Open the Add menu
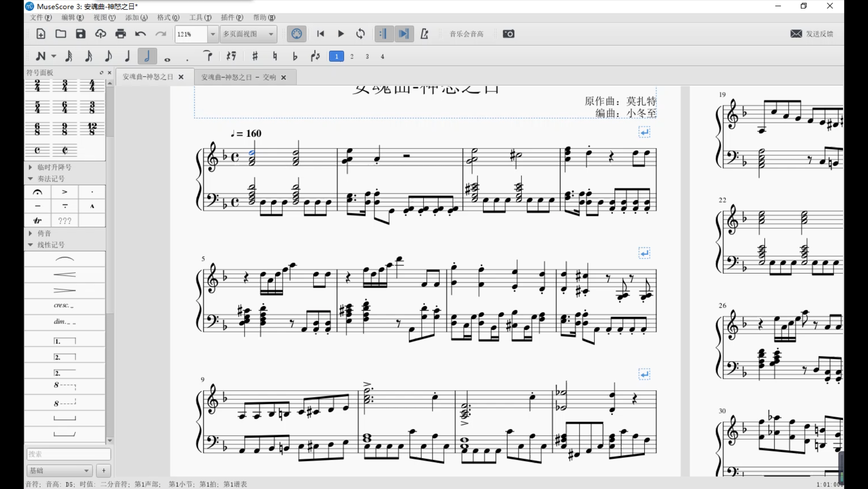This screenshot has height=489, width=868. click(x=136, y=18)
